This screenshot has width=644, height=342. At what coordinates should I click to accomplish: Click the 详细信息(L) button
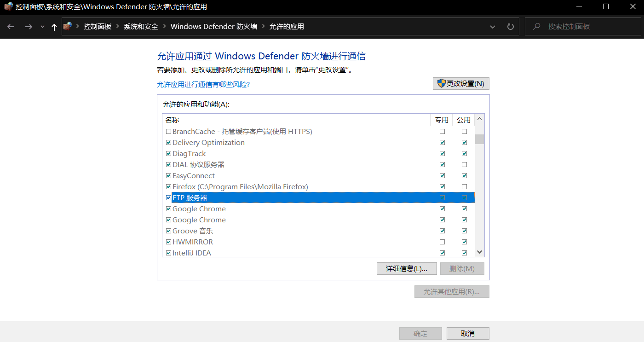[x=407, y=268]
